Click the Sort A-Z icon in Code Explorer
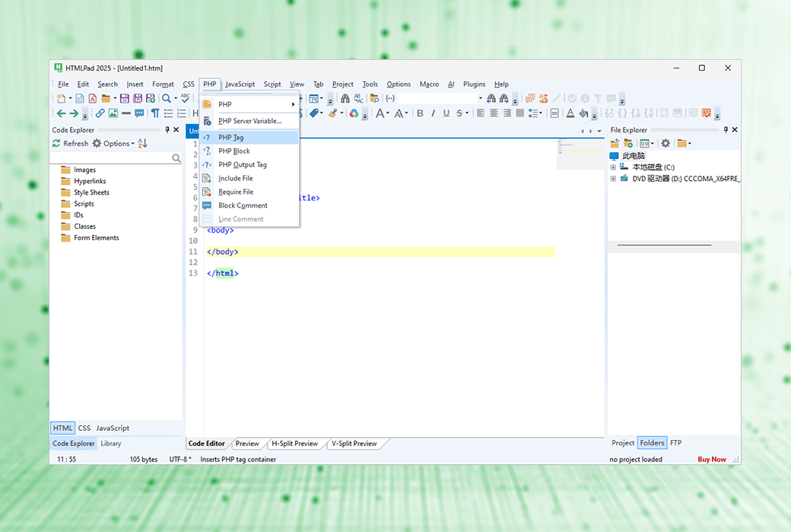The height and width of the screenshot is (532, 791). pos(143,143)
